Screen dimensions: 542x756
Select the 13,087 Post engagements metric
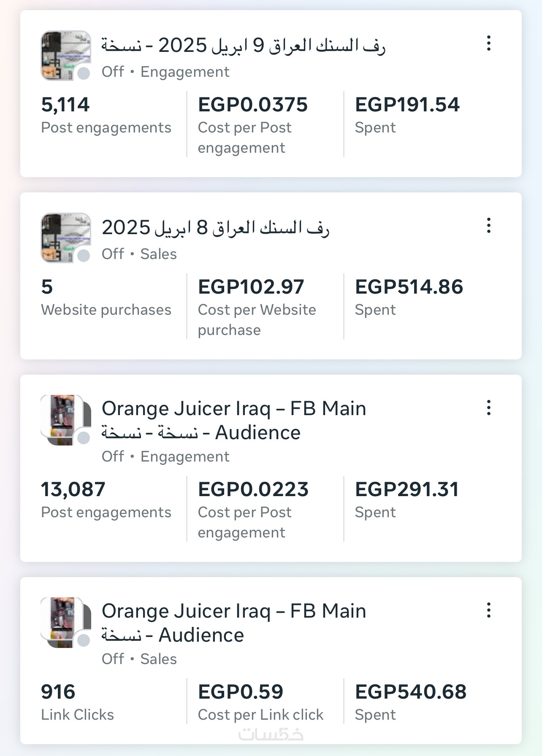tap(73, 490)
